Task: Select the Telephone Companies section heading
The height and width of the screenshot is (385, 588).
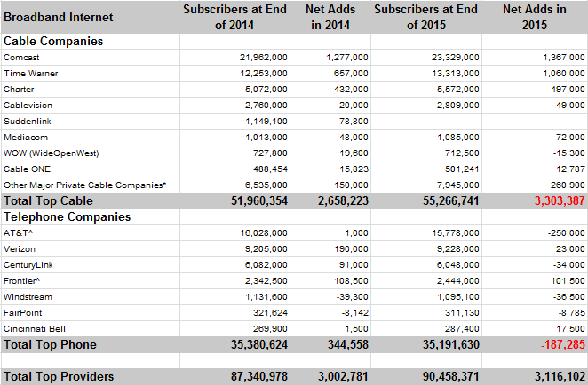Action: [x=68, y=216]
